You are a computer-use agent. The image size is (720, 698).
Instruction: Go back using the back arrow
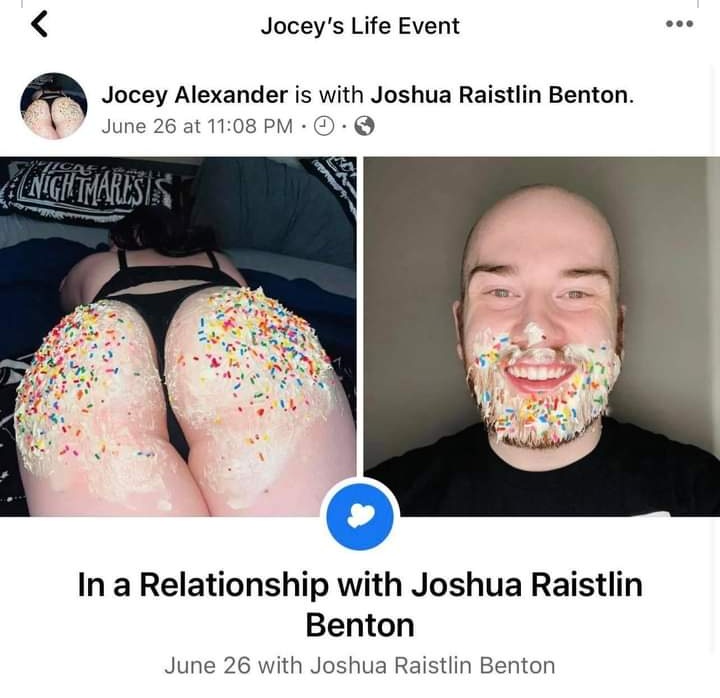(40, 24)
